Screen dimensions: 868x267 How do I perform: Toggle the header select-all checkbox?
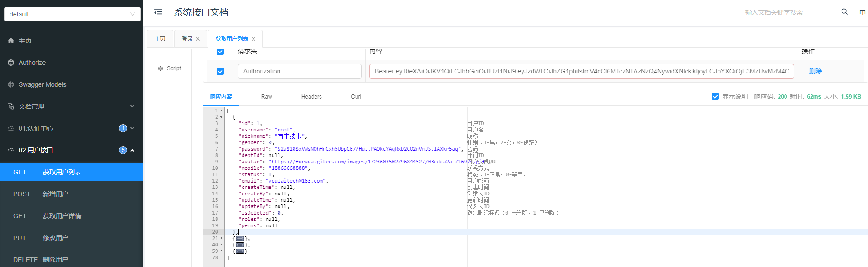coord(220,51)
